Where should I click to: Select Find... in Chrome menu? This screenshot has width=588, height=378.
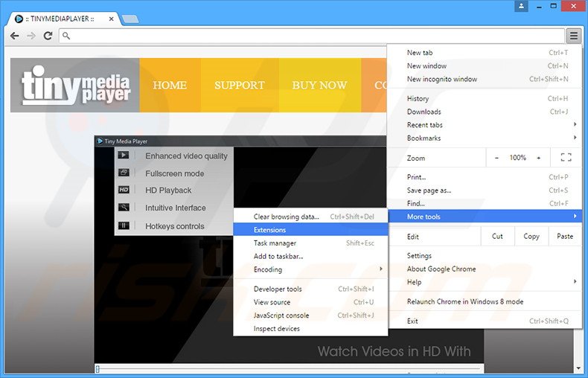tap(485, 203)
